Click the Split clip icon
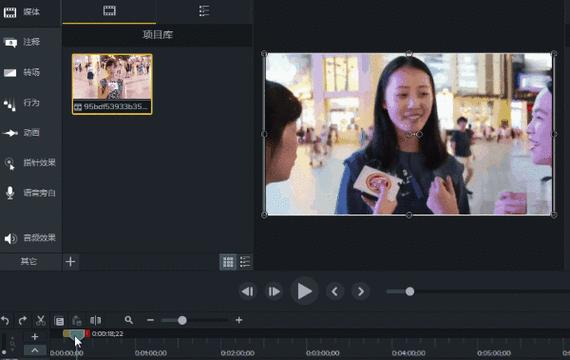 pos(95,320)
